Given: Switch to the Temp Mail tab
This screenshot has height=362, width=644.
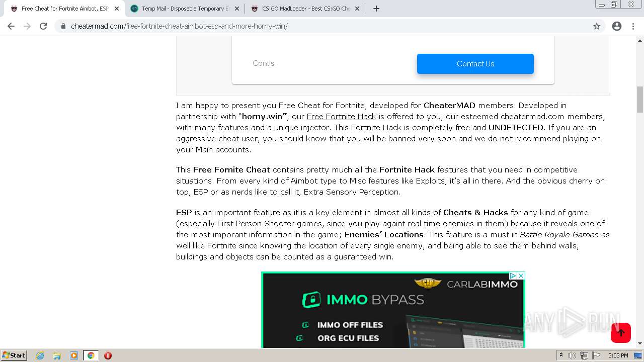Looking at the screenshot, I should click(185, 9).
